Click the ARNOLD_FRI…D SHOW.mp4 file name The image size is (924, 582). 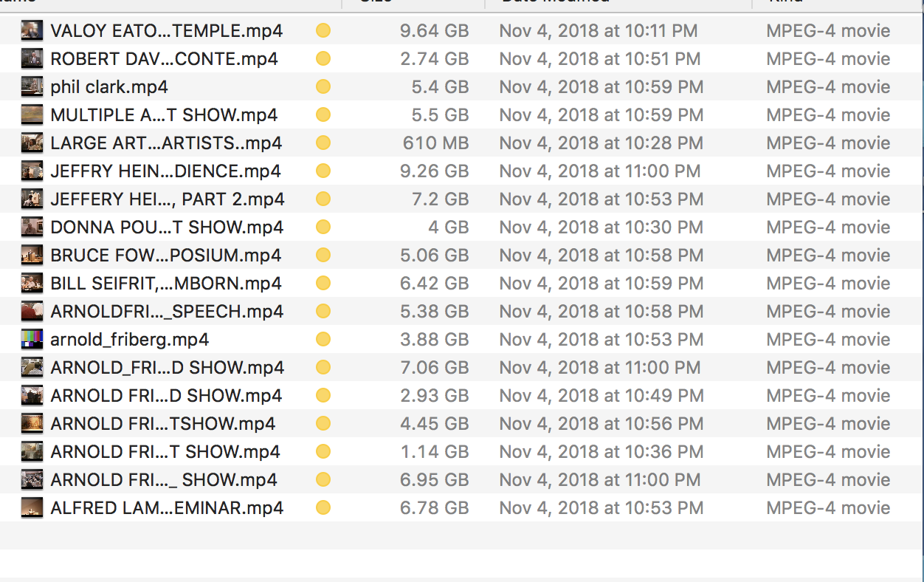(168, 368)
